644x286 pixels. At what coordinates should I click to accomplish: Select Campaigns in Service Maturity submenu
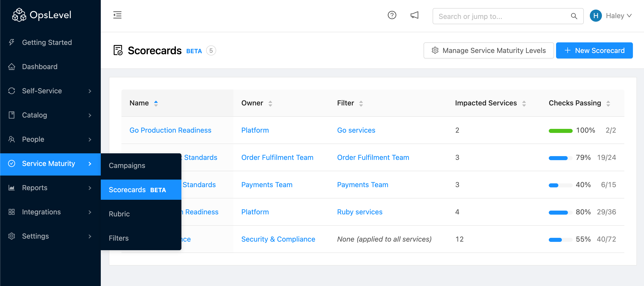[127, 165]
